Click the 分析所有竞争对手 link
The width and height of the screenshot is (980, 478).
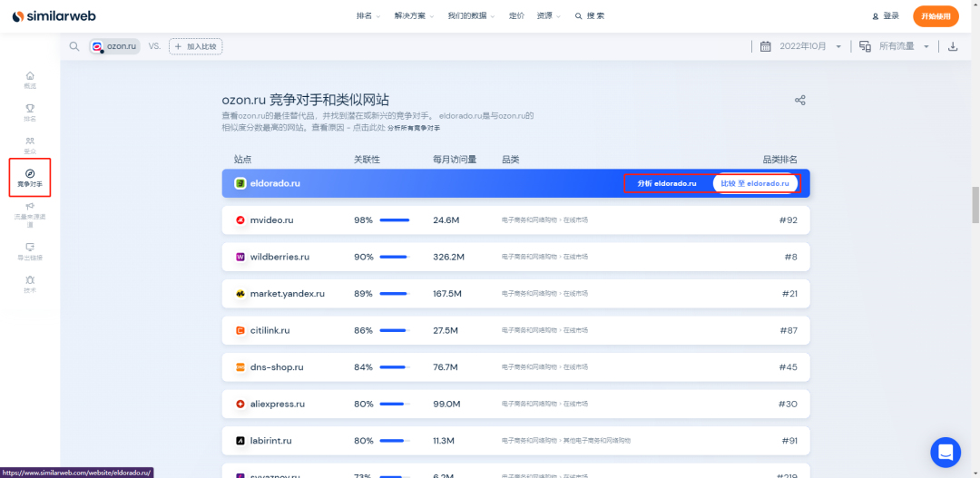414,128
